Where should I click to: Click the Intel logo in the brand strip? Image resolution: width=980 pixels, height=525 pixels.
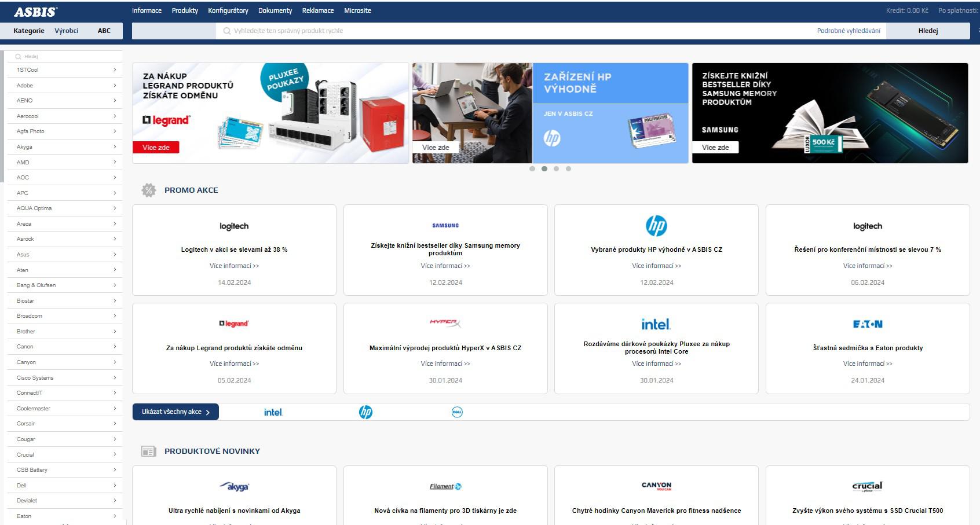point(273,412)
